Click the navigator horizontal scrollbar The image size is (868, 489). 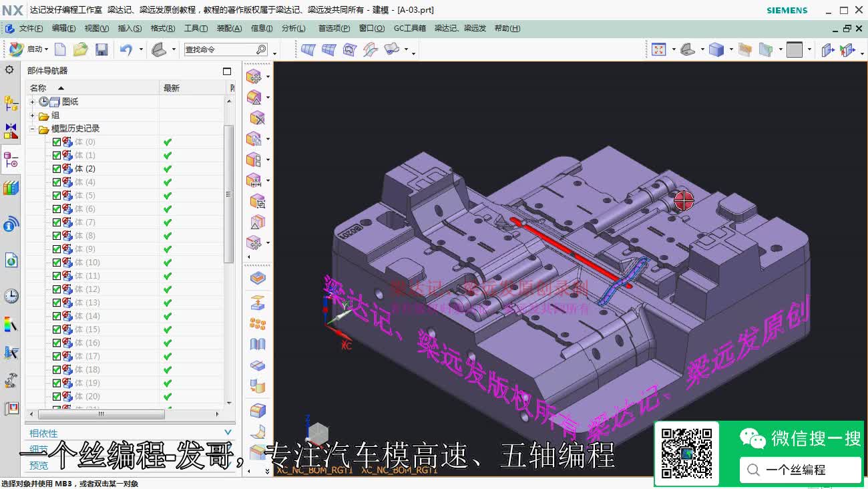click(x=101, y=414)
